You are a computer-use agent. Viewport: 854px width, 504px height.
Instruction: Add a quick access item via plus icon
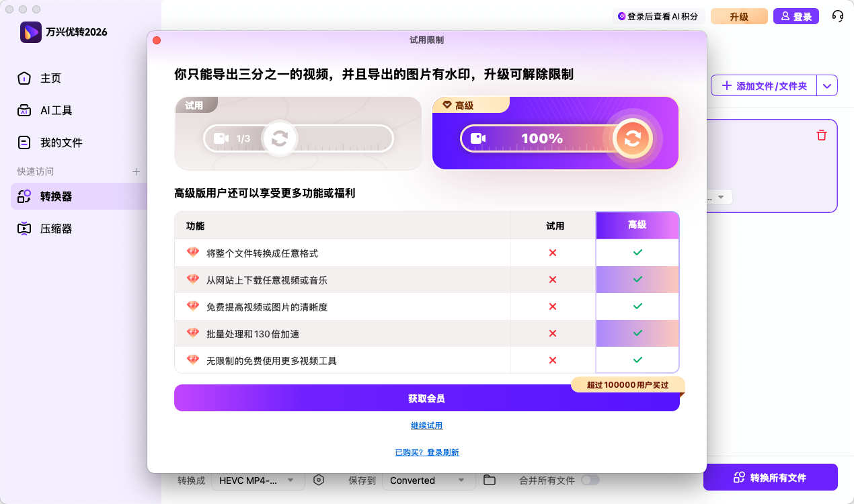[136, 171]
